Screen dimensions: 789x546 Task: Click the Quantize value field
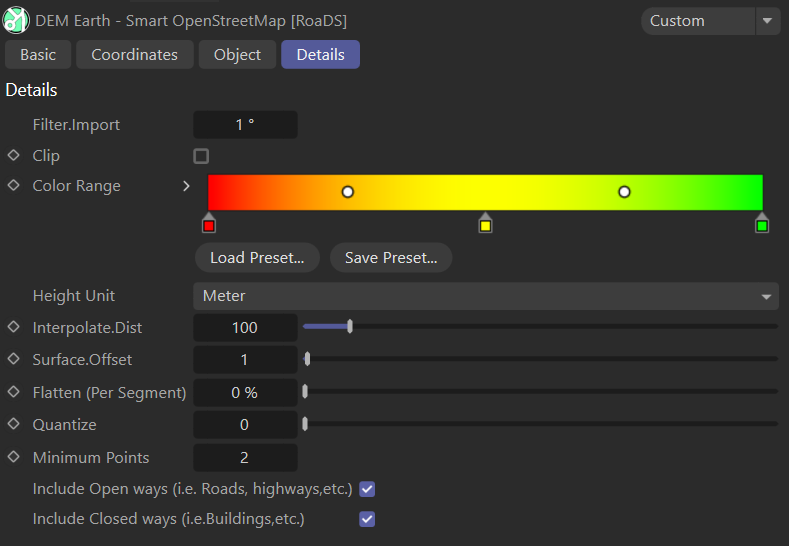[245, 425]
